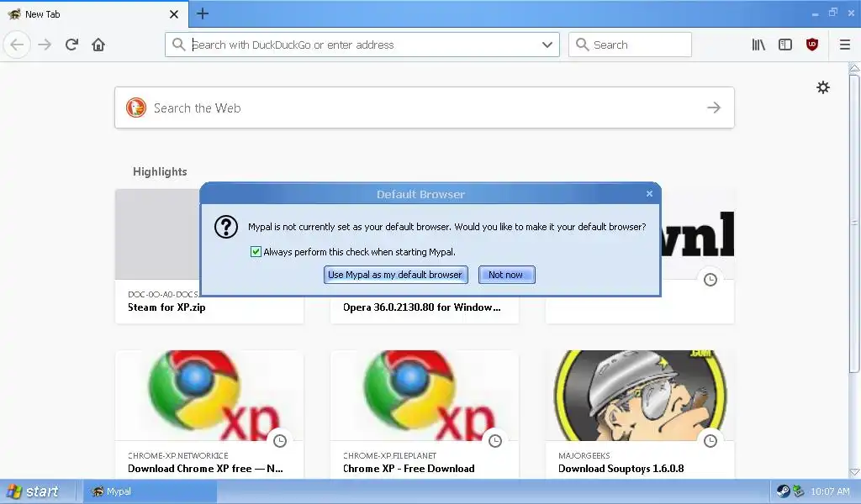Focus the Search the Web box
This screenshot has width=861, height=504.
424,108
